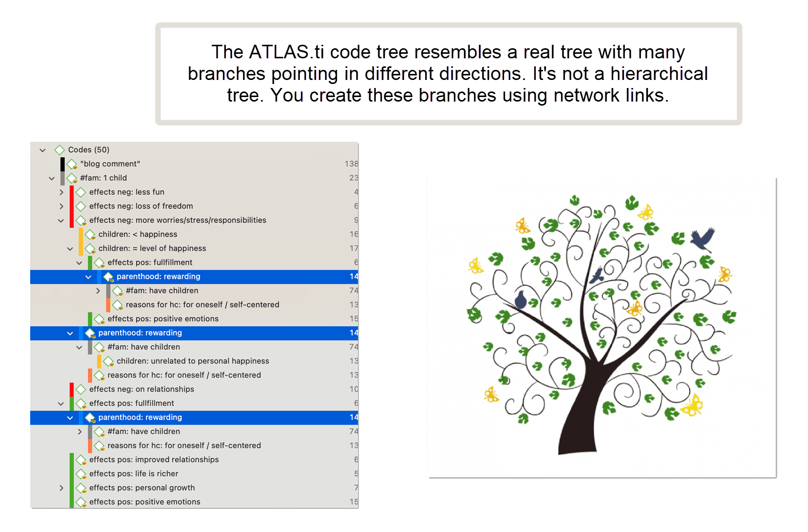808x532 pixels.
Task: Select the effects pos: improved relationships icon
Action: click(81, 460)
